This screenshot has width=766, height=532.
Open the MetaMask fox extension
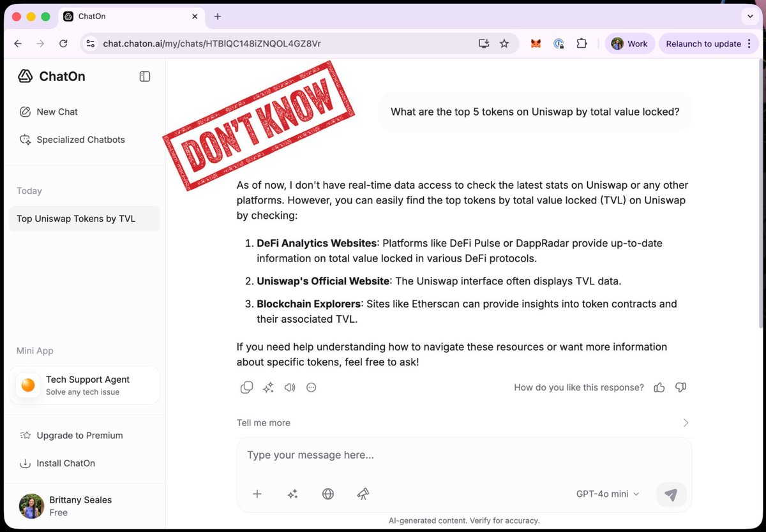click(536, 43)
